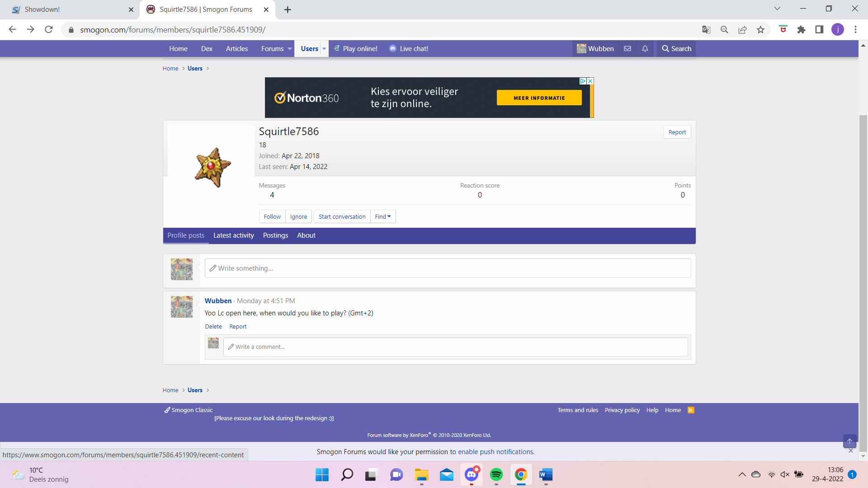Open Spotify from the taskbar

pos(496,474)
